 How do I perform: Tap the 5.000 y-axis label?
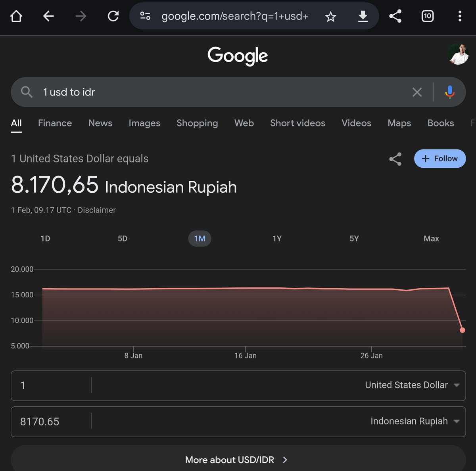click(20, 346)
